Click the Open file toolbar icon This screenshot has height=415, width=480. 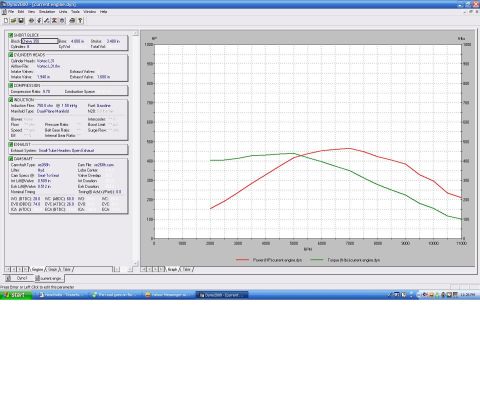click(x=14, y=21)
